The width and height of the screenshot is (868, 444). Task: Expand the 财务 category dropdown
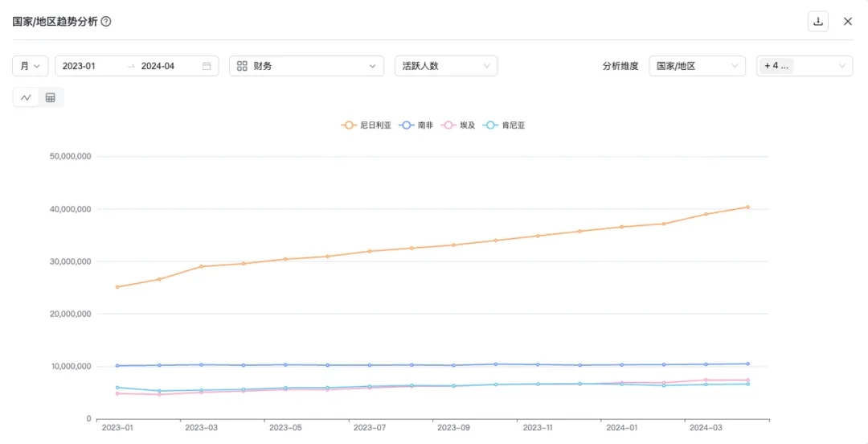tap(306, 66)
